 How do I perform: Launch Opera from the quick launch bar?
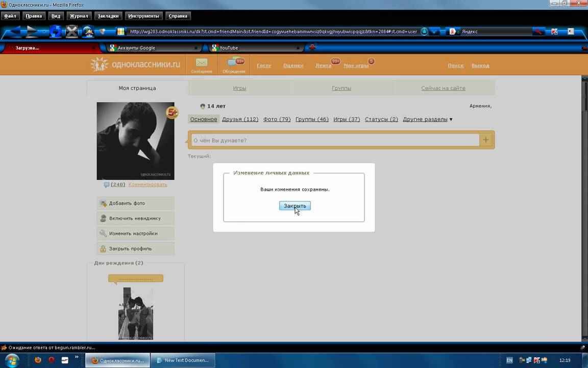point(52,360)
